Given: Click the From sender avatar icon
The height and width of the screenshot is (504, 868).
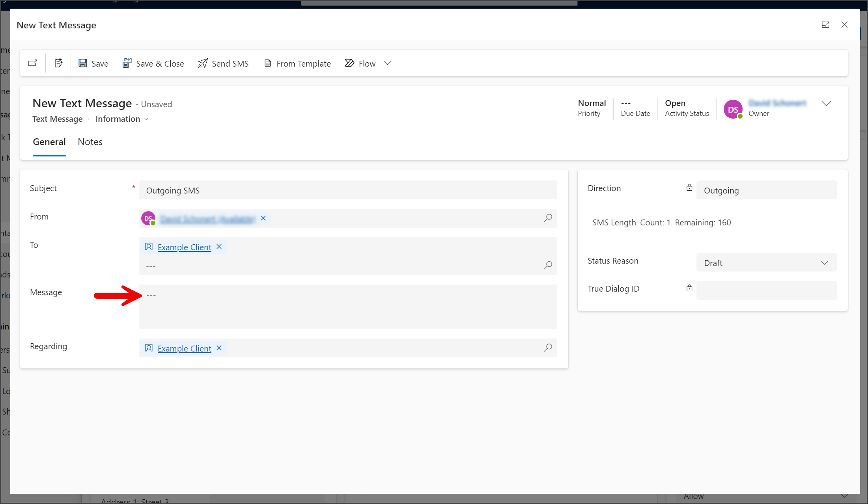Looking at the screenshot, I should coord(148,218).
